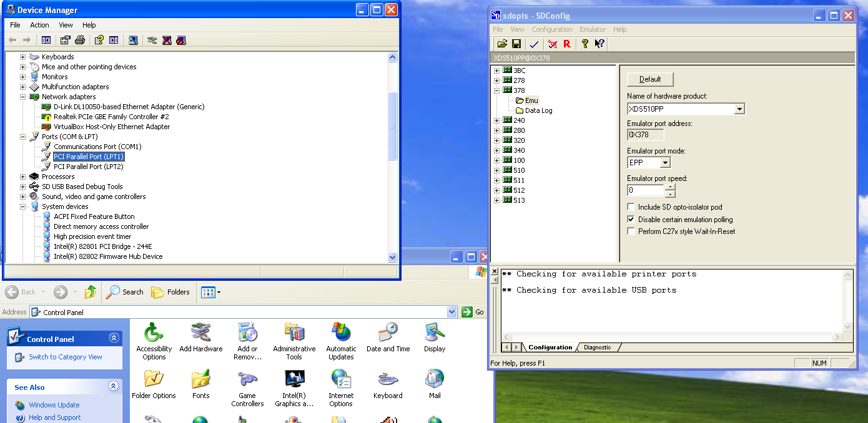Image resolution: width=868 pixels, height=423 pixels.
Task: Click the Search button in Control Panel toolbar
Action: tap(125, 291)
